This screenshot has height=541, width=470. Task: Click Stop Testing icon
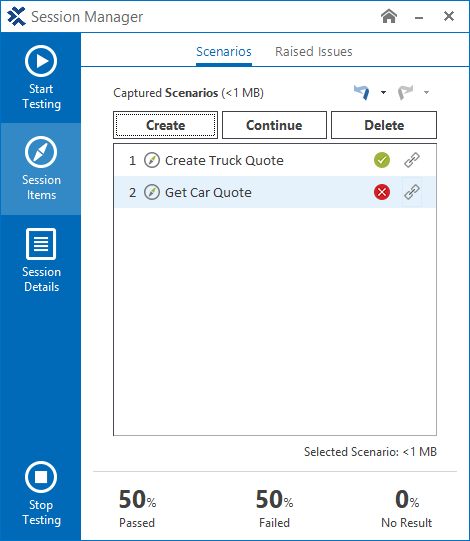[x=41, y=477]
